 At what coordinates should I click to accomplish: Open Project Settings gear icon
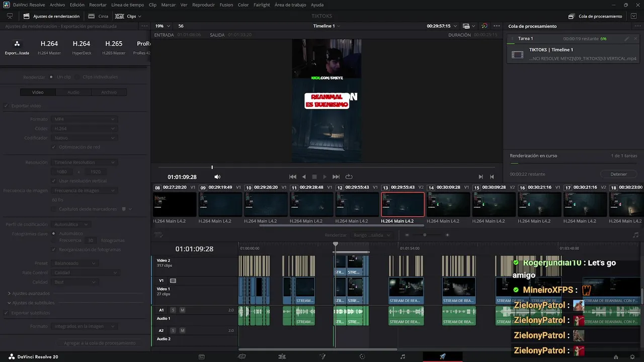tap(632, 357)
